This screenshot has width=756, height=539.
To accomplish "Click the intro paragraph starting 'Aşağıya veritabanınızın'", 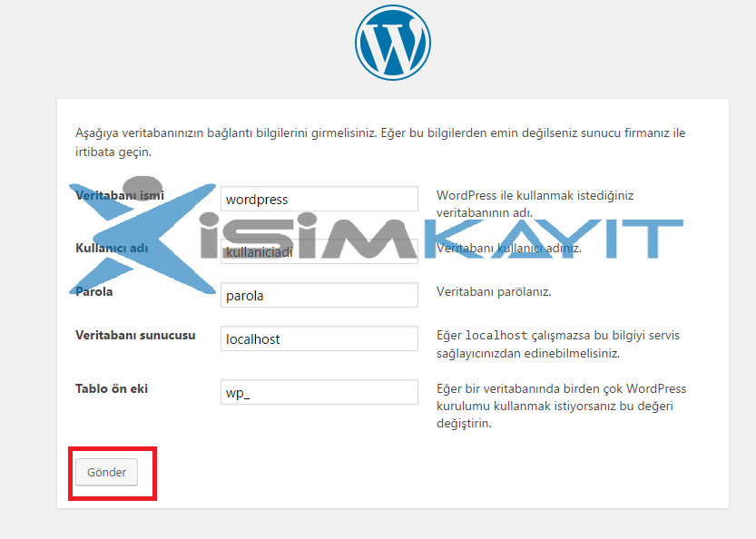I will (380, 142).
